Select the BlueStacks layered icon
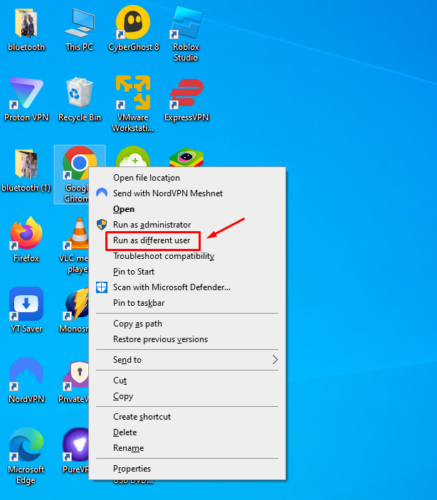The height and width of the screenshot is (500, 437). click(186, 157)
